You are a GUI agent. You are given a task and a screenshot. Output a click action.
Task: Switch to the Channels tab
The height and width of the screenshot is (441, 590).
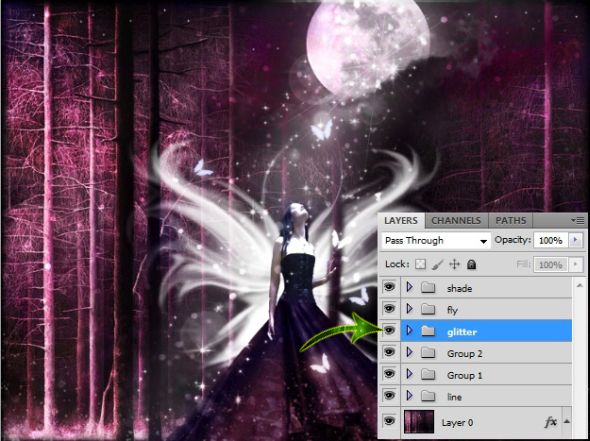[x=456, y=220]
